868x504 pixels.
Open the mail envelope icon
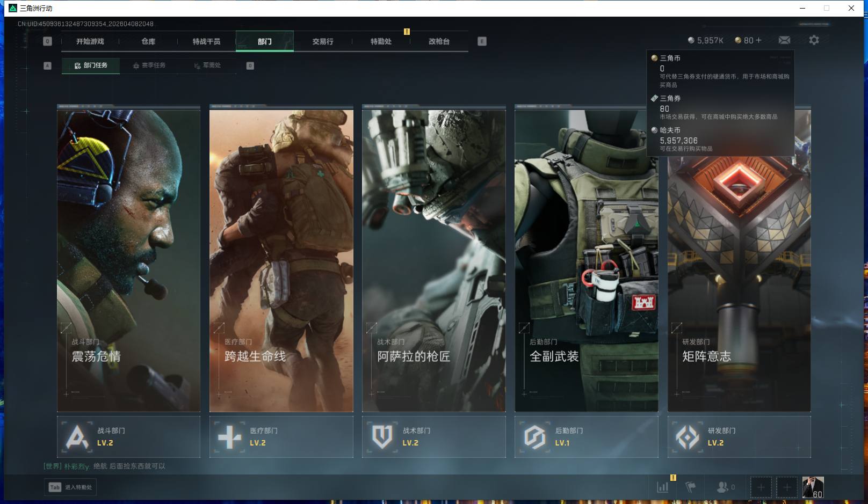click(x=784, y=40)
